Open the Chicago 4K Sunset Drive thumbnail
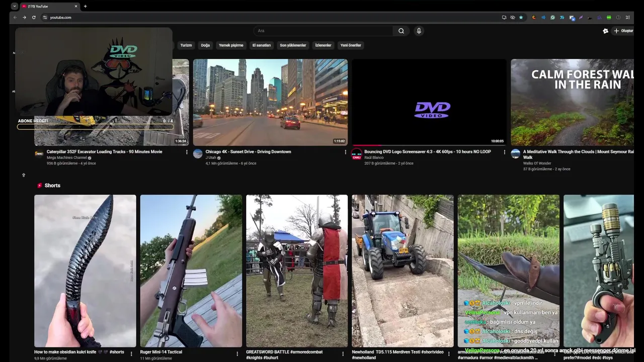644x362 pixels. tap(270, 103)
